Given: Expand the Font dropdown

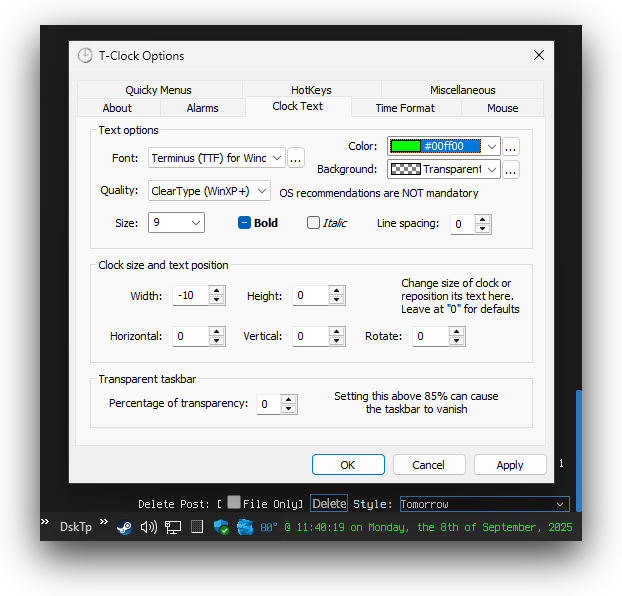Looking at the screenshot, I should (217, 158).
